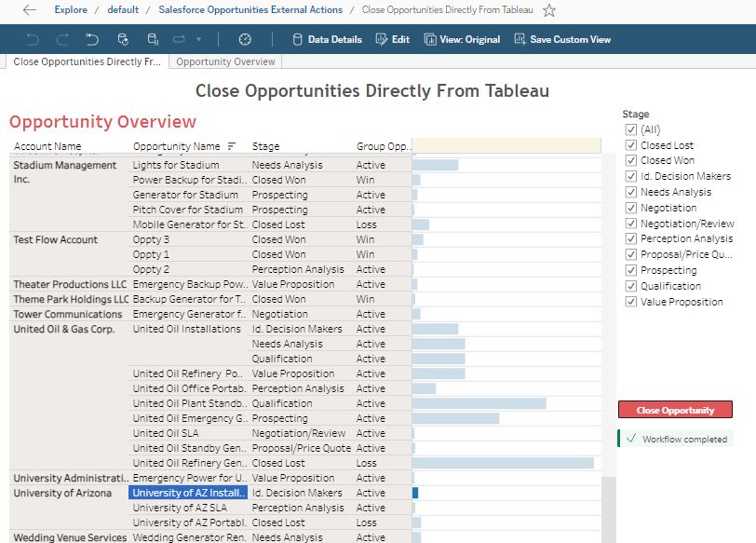756x543 pixels.
Task: Open default project breadcrumb
Action: [123, 9]
